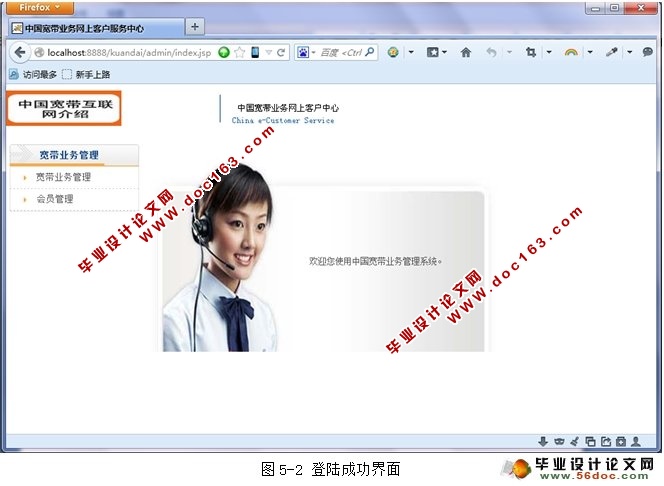Click the magnifier search icon
The height and width of the screenshot is (486, 664).
(x=370, y=52)
